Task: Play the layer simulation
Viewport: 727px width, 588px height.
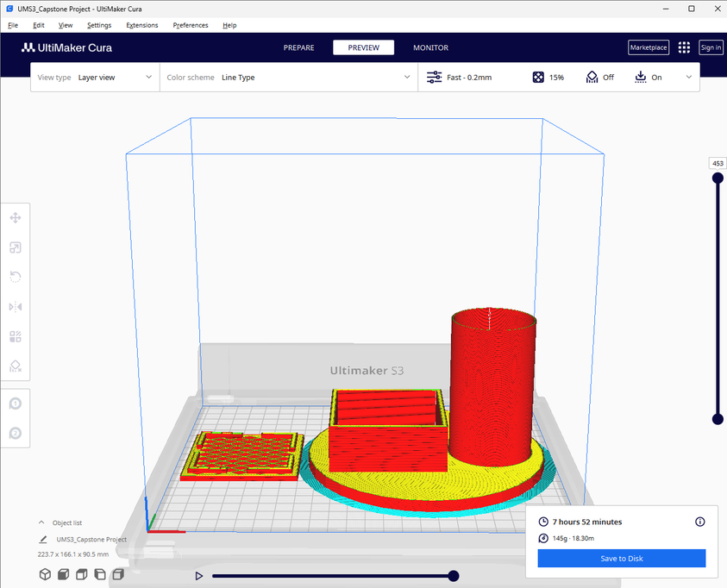Action: tap(199, 576)
